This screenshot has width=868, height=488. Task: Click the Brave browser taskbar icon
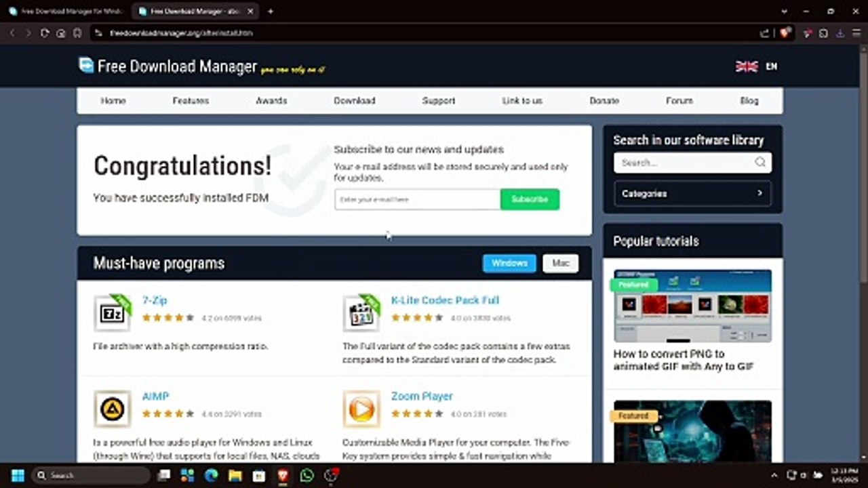[283, 475]
